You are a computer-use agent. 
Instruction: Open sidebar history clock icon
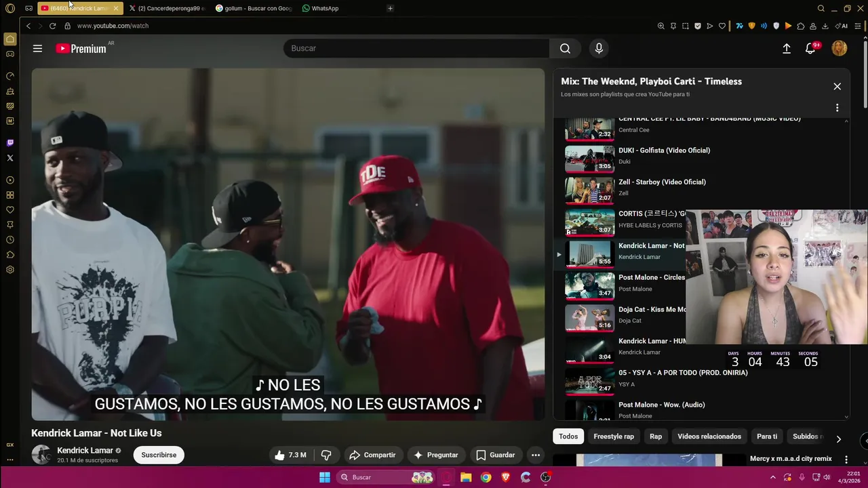point(10,240)
